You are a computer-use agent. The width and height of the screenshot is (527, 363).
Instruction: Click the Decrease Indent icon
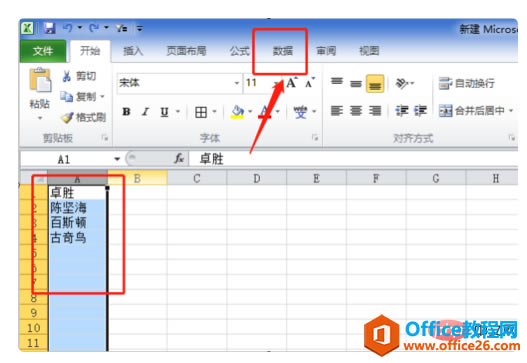[401, 111]
